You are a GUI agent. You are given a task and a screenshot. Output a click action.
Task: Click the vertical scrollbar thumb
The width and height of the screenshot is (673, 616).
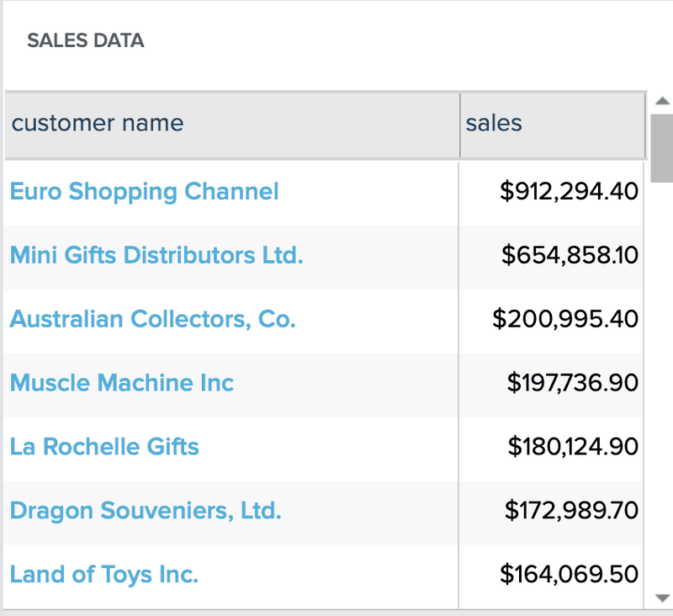661,147
